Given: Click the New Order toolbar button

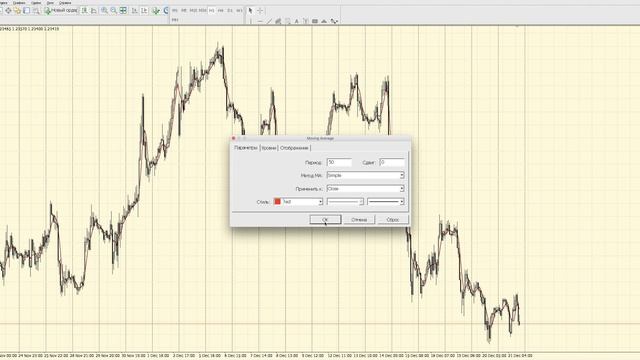Looking at the screenshot, I should 61,10.
